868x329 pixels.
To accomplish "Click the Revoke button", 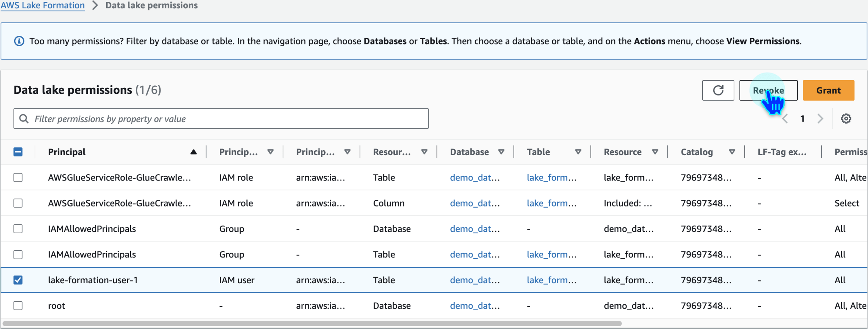I will [x=768, y=90].
